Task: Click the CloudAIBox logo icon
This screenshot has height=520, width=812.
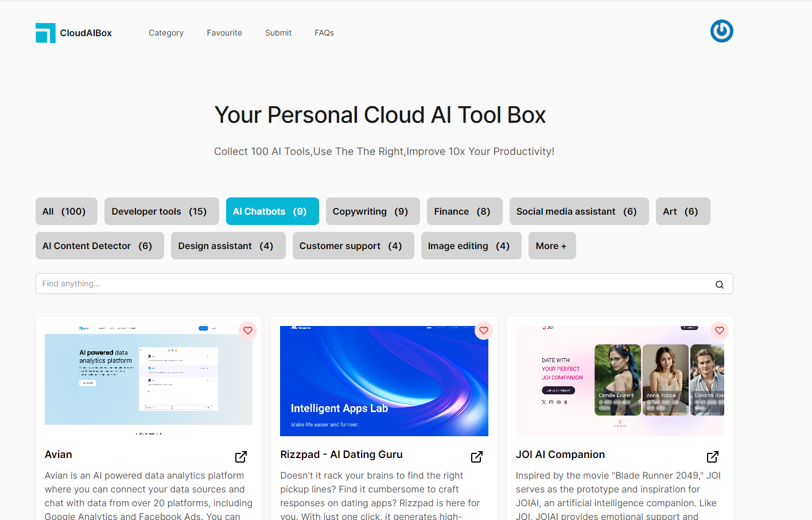Action: pos(45,33)
